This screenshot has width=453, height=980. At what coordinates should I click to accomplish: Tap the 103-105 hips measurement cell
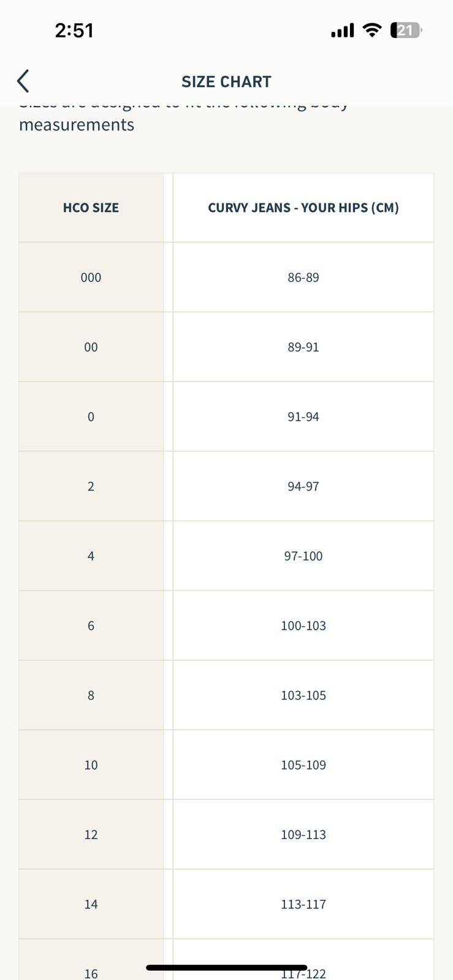303,695
